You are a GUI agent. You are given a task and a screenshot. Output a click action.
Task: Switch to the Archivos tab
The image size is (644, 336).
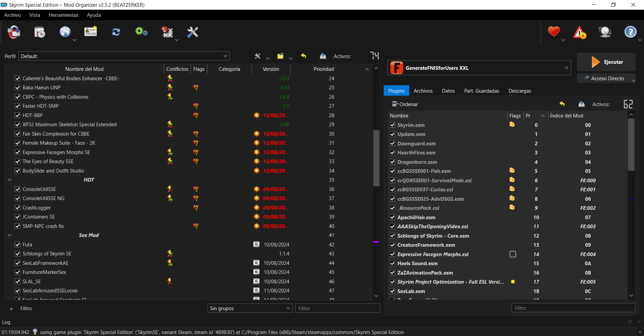(x=423, y=91)
